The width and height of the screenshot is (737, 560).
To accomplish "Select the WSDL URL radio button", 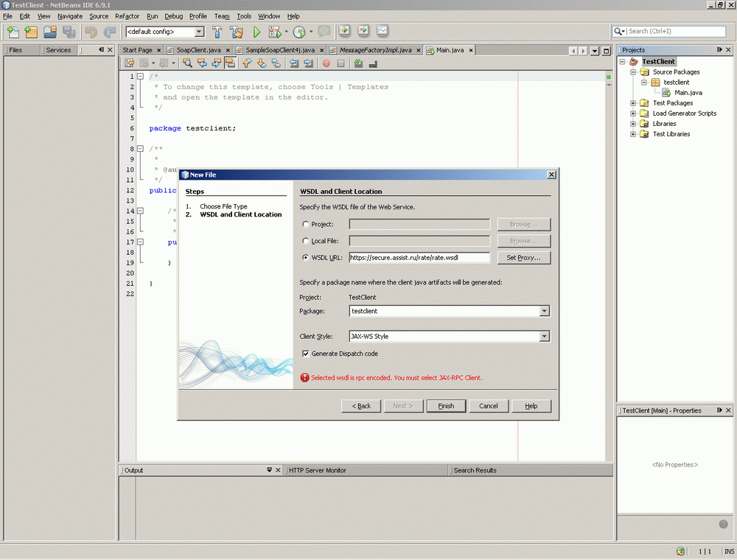I will (306, 257).
